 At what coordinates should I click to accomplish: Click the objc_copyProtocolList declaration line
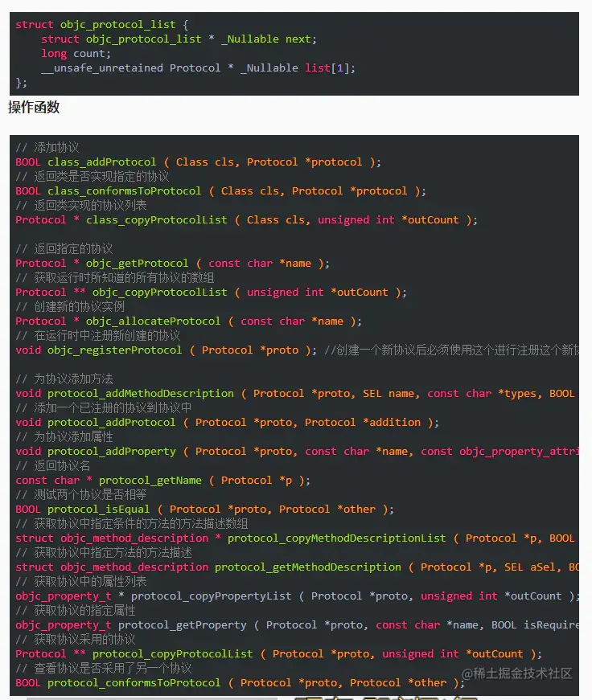(x=212, y=293)
